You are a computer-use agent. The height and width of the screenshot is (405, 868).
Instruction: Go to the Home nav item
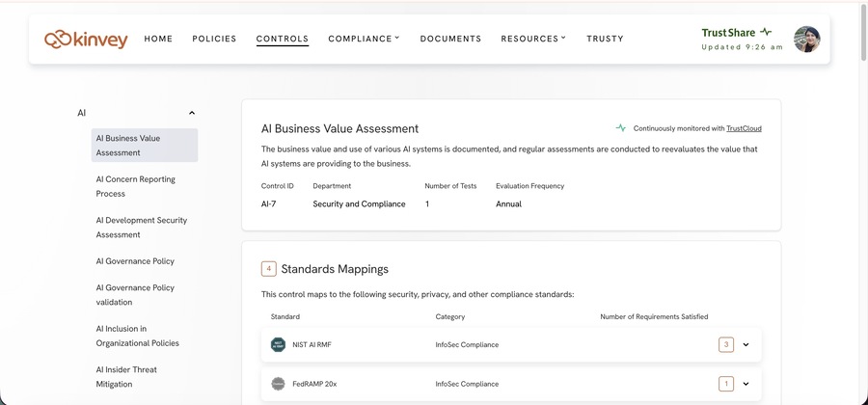(158, 39)
